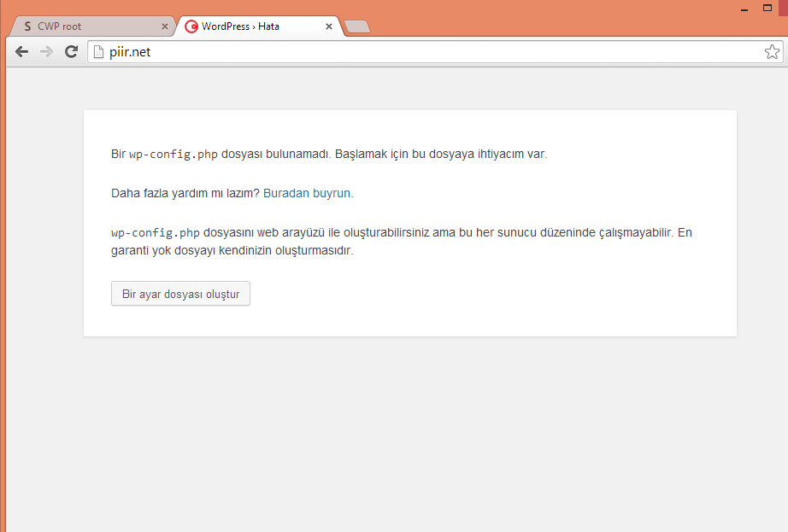
Task: Click the WordPress tab favicon
Action: pyautogui.click(x=191, y=26)
